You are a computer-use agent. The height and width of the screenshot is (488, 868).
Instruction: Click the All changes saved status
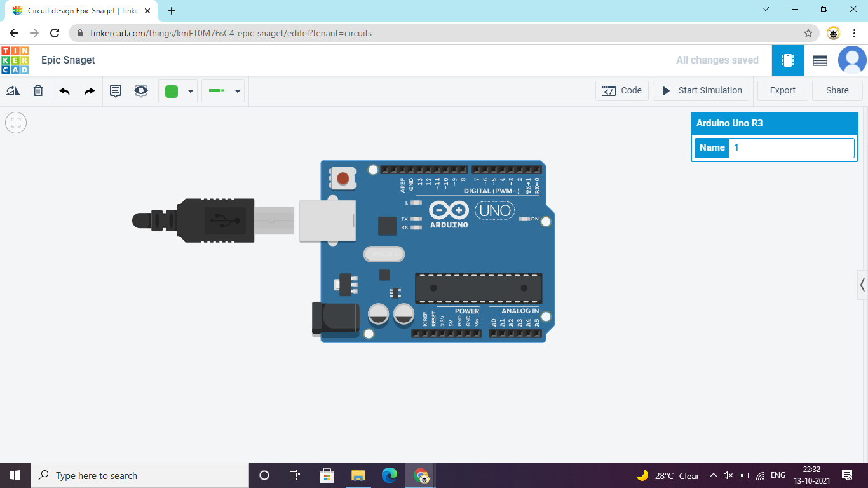coord(717,60)
